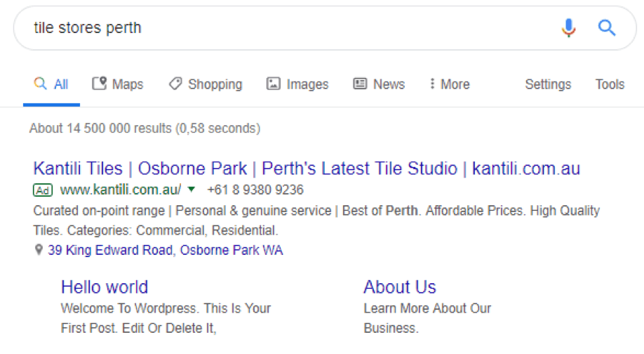
Task: Click the map pin beside the address
Action: [x=39, y=249]
